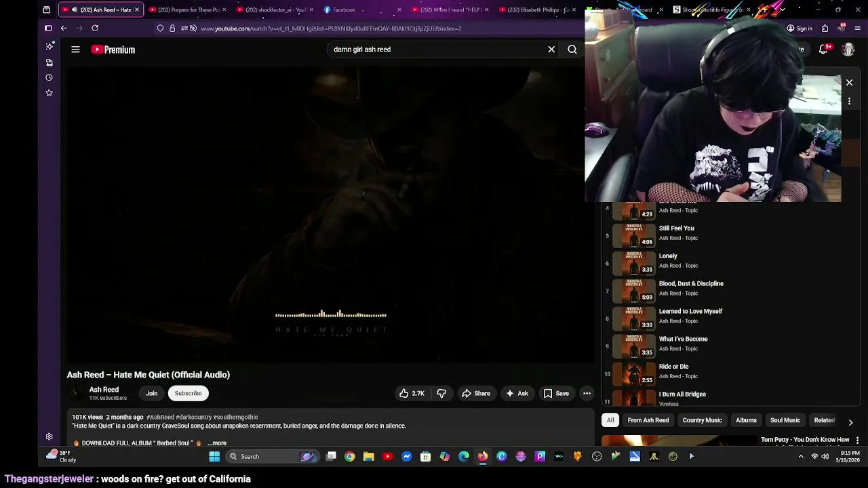Select the Soul Music chip
This screenshot has height=488, width=868.
pyautogui.click(x=785, y=420)
